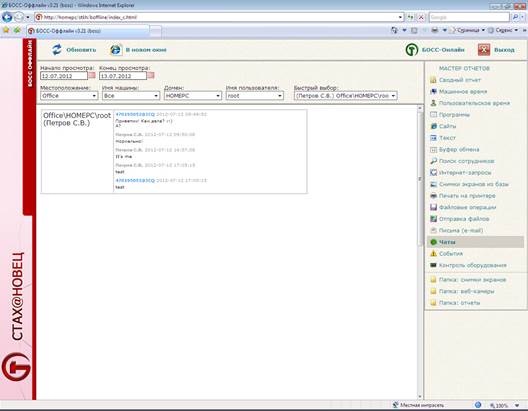Click the Буфер обмена icon
Screen dimensions: 528x411
[433, 149]
